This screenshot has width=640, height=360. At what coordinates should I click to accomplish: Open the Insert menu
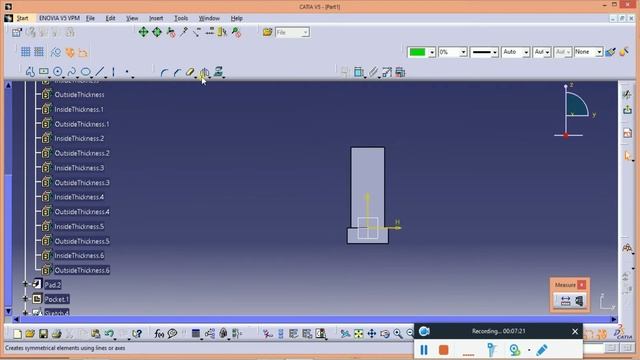coord(156,18)
